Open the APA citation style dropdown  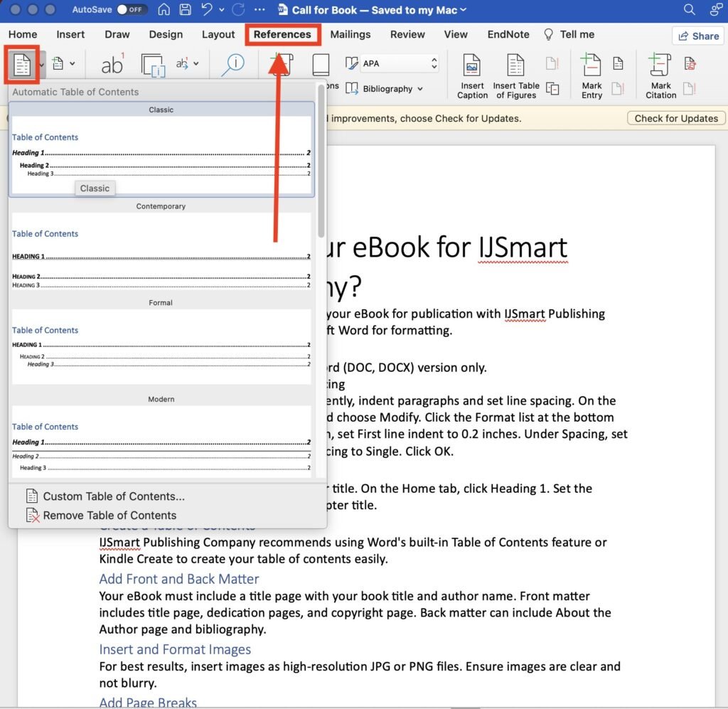400,63
